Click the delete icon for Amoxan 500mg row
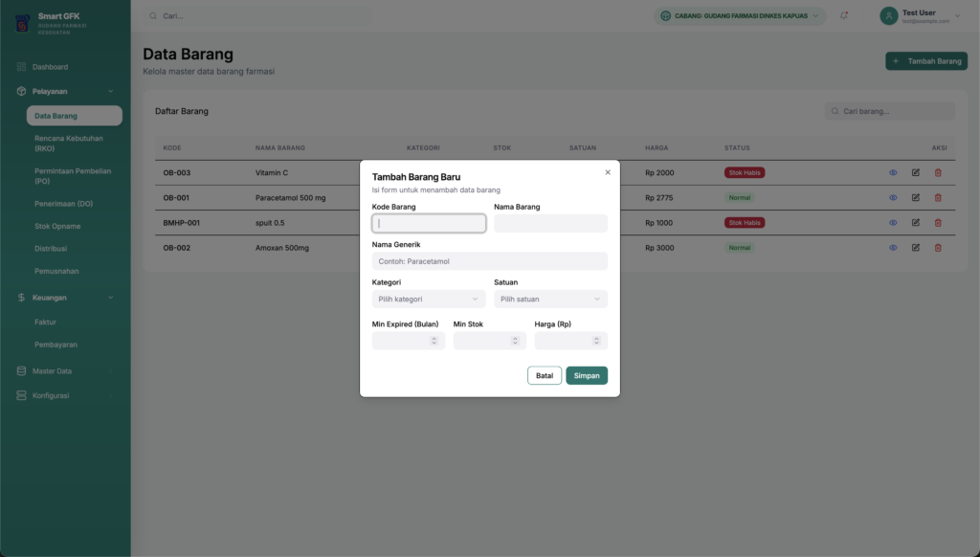This screenshot has width=980, height=557. [938, 247]
